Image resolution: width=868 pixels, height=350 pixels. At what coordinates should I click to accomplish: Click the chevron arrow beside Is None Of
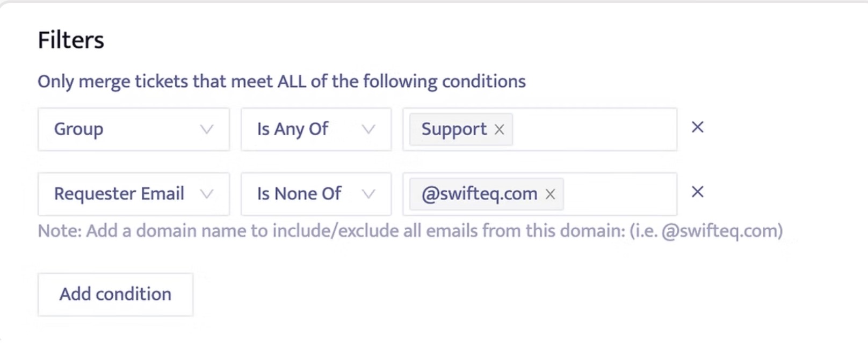click(x=368, y=194)
